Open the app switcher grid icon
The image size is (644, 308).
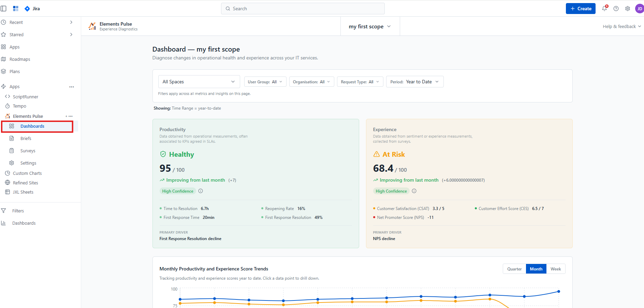tap(16, 9)
